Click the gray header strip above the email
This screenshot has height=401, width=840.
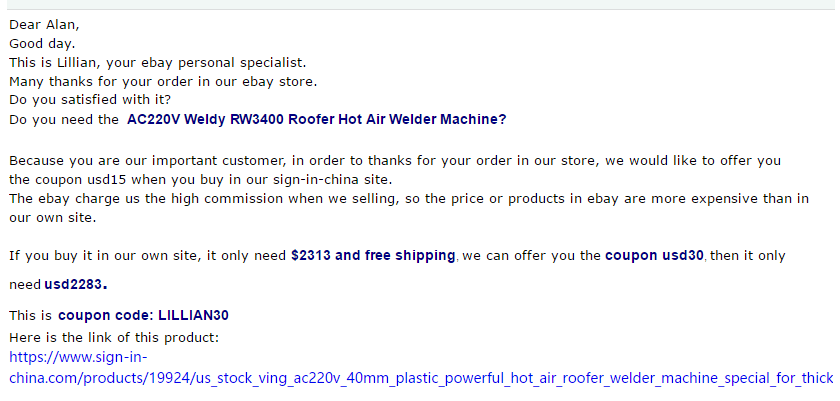point(420,4)
